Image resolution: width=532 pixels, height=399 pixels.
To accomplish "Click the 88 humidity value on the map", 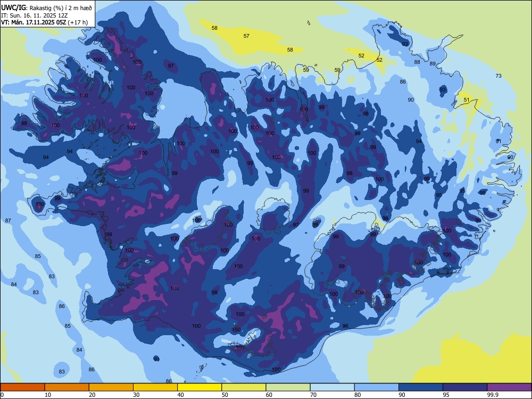I will tap(417, 62).
